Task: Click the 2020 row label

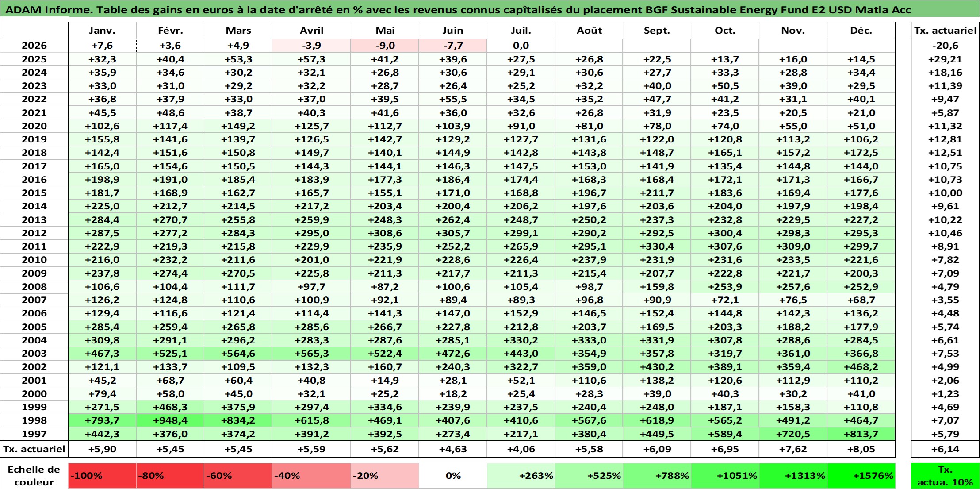Action: pyautogui.click(x=34, y=126)
